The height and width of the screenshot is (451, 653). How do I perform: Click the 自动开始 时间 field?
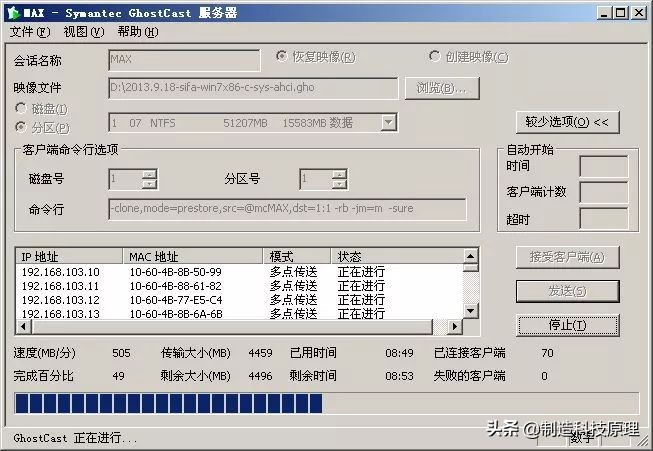(x=603, y=167)
